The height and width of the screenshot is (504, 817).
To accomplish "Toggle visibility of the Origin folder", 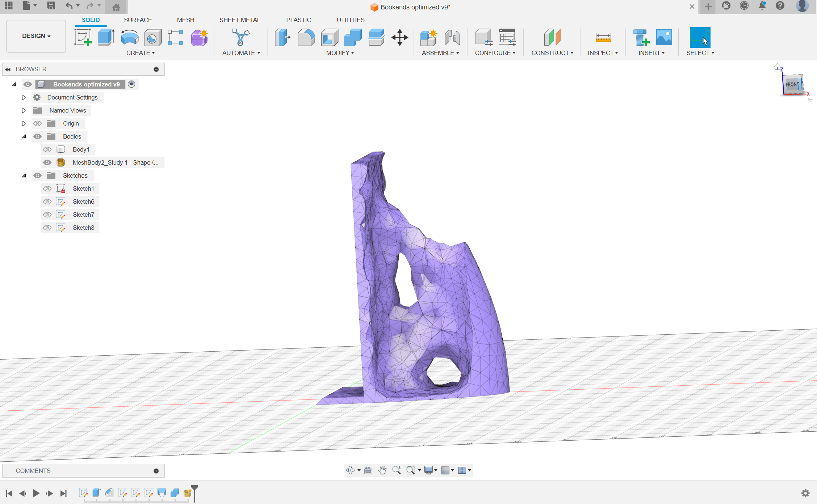I will [x=37, y=123].
